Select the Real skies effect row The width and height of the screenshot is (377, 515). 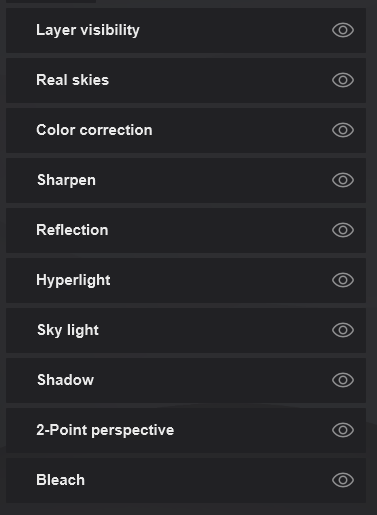(186, 80)
